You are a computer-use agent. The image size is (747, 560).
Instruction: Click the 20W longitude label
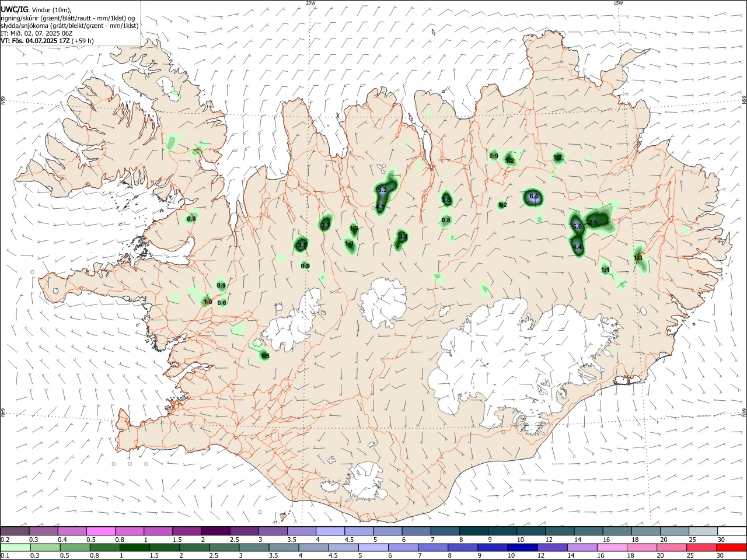tap(311, 3)
